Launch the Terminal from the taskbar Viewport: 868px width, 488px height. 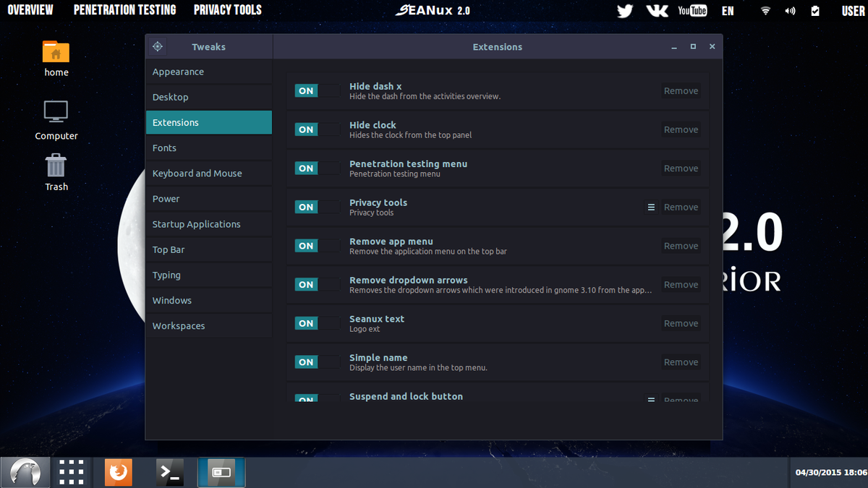click(x=170, y=473)
